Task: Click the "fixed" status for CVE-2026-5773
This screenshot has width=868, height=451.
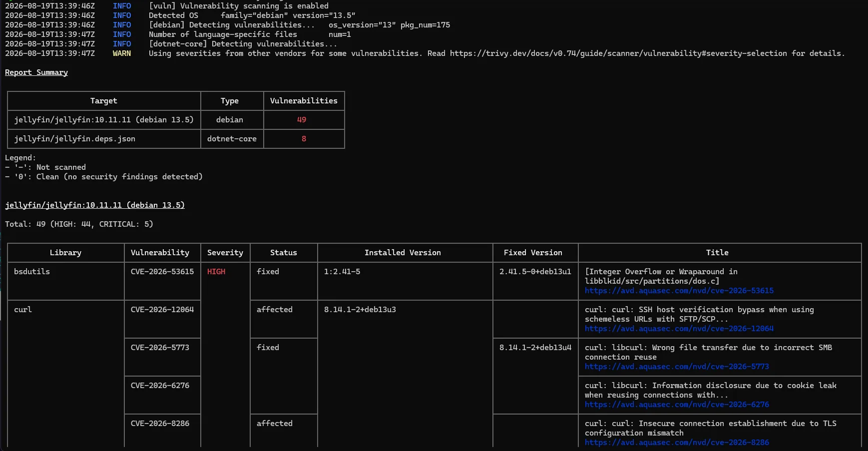Action: click(x=268, y=348)
